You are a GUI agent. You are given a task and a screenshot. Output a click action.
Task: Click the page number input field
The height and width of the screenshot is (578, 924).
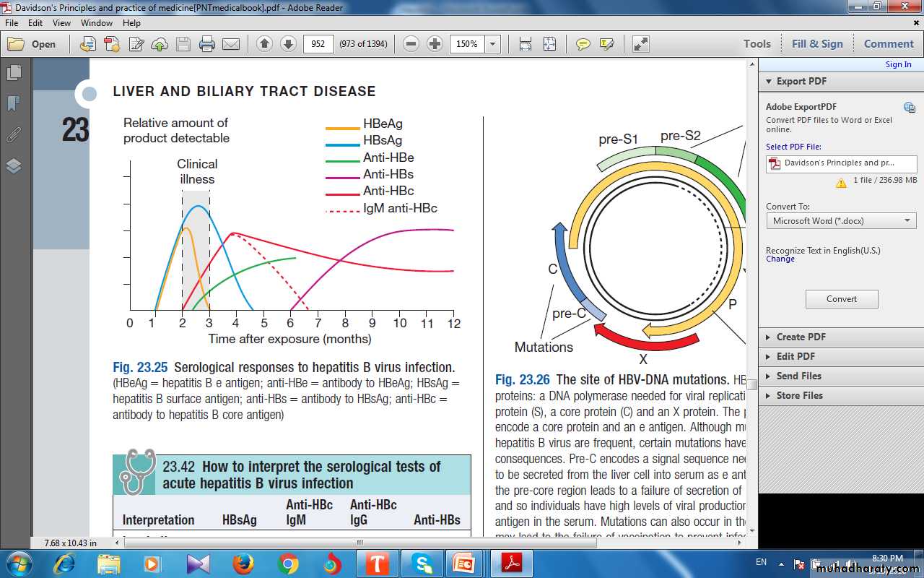click(318, 44)
